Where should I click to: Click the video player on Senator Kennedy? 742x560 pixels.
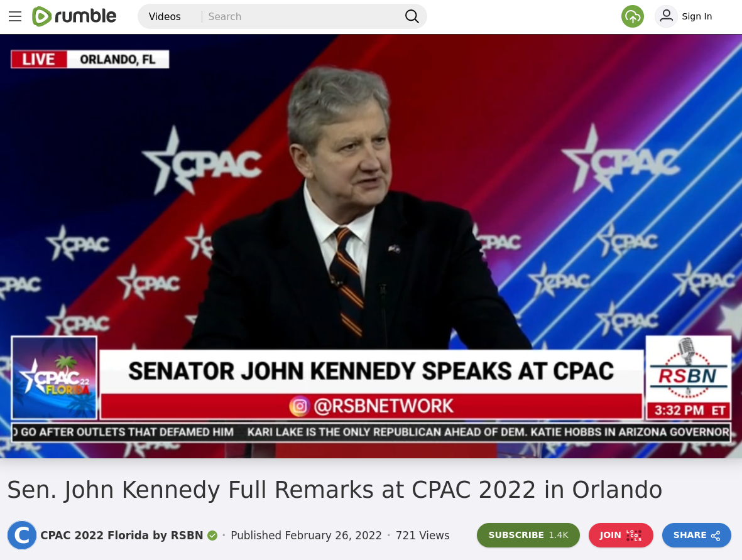(x=371, y=246)
